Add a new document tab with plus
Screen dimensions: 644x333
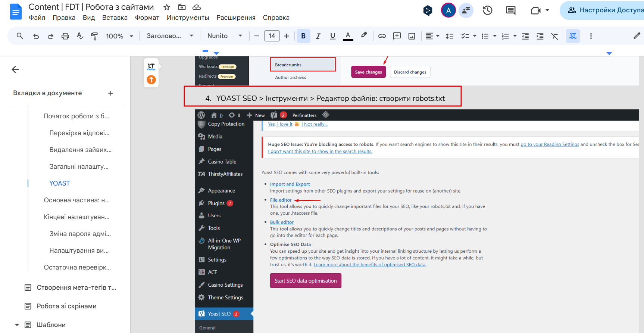coord(111,93)
